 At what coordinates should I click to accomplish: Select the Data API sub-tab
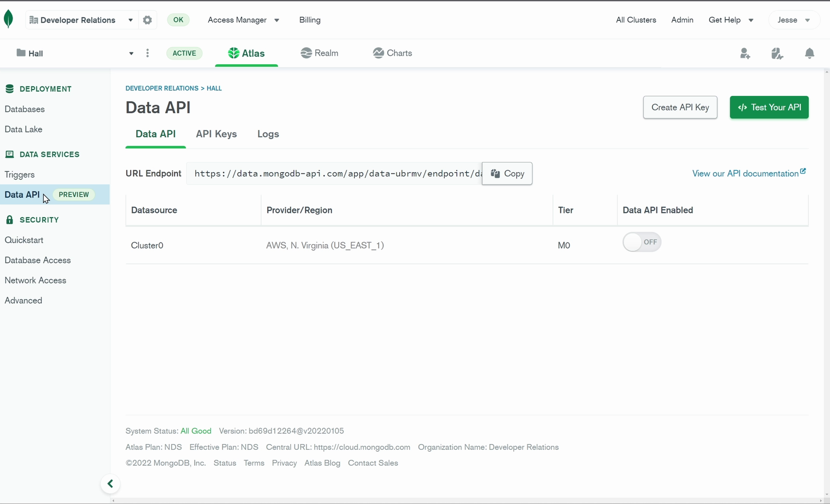[155, 134]
